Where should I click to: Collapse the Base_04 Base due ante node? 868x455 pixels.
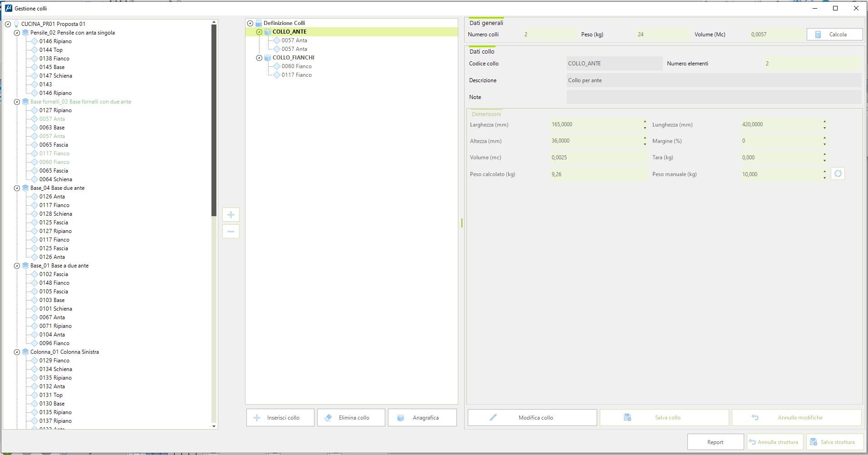(x=17, y=188)
